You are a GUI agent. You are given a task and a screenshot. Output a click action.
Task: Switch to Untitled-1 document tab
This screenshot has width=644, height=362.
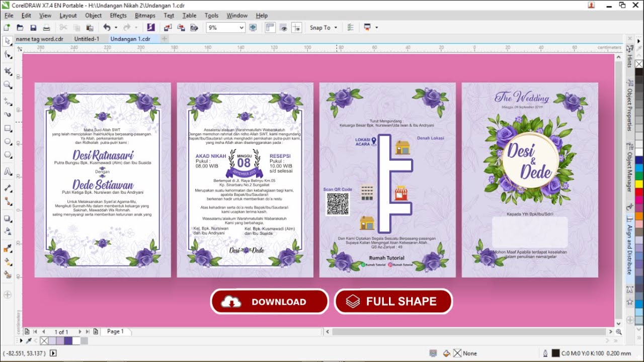pyautogui.click(x=87, y=39)
